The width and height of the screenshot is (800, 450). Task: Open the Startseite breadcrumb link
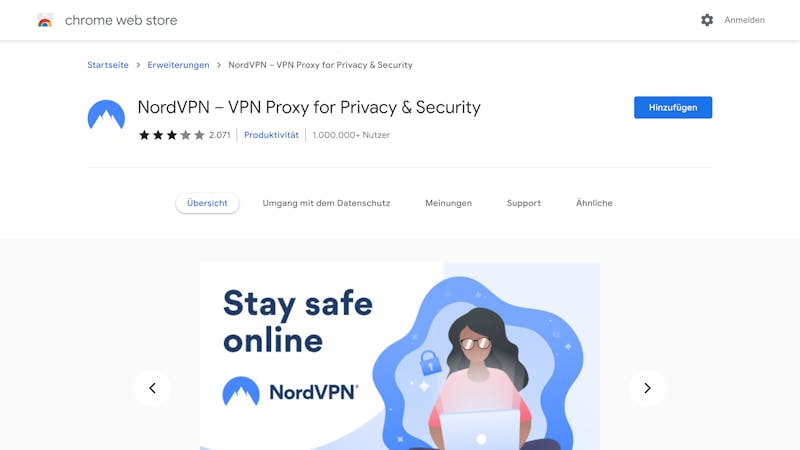point(108,65)
